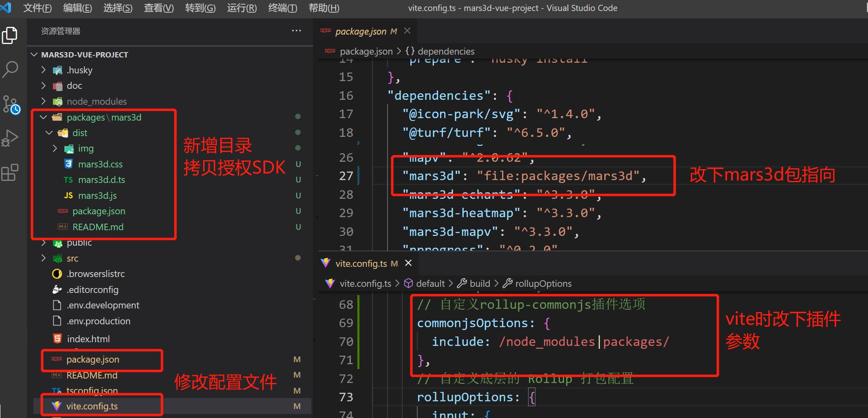The width and height of the screenshot is (868, 418).
Task: Open the .env.production file
Action: click(x=99, y=321)
